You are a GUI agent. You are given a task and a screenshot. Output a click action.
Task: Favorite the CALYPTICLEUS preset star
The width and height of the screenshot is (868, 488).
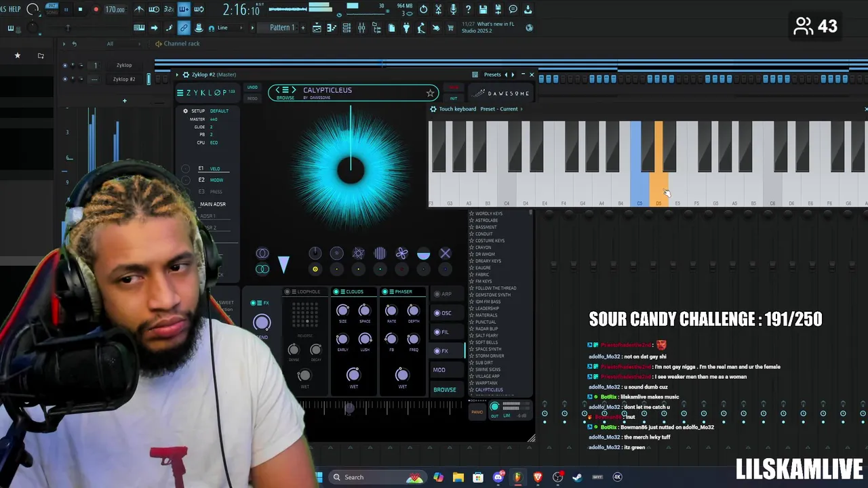pos(429,93)
